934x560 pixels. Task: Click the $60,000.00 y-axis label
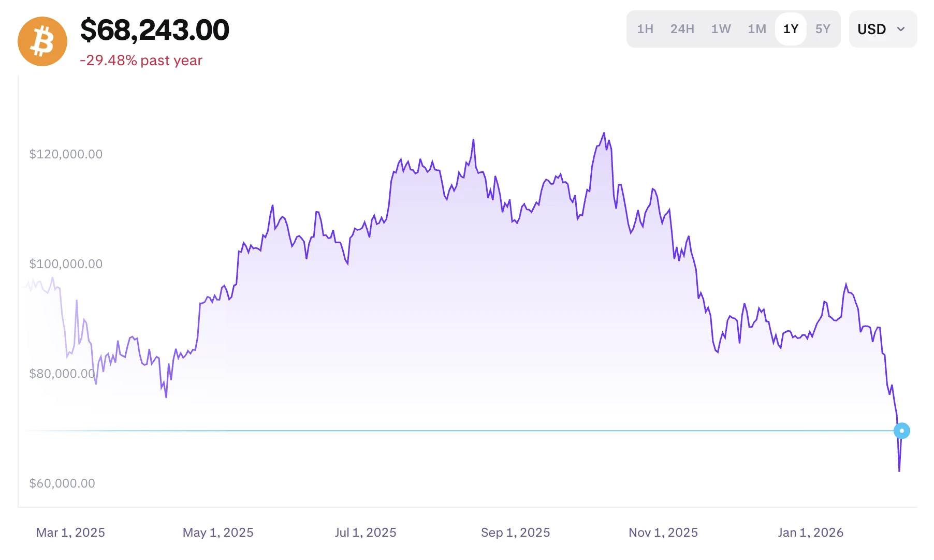pos(62,483)
